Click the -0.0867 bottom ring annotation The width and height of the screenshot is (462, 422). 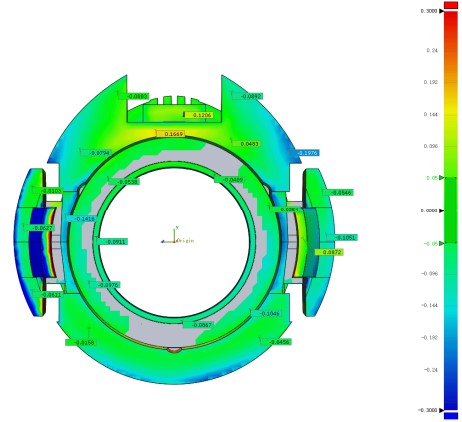199,325
